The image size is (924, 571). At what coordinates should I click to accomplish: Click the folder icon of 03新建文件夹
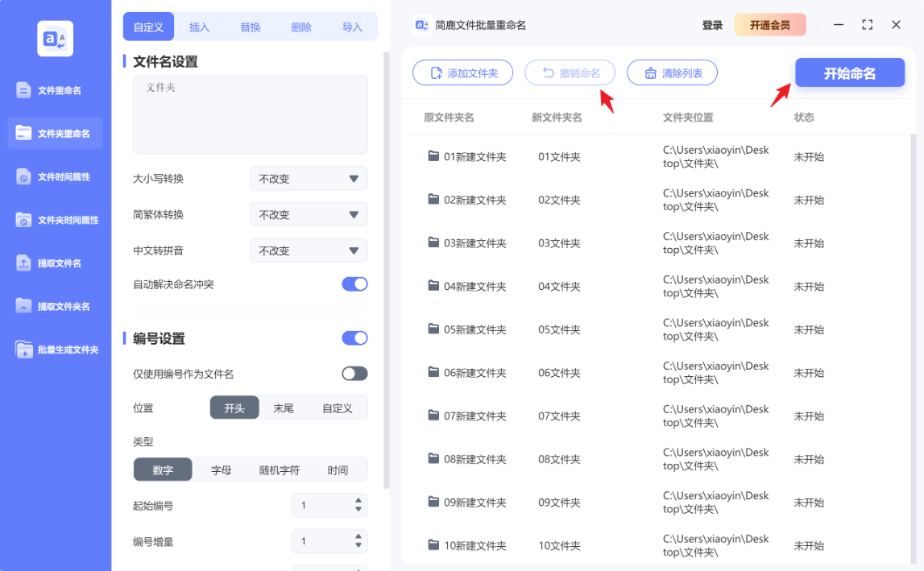point(433,242)
